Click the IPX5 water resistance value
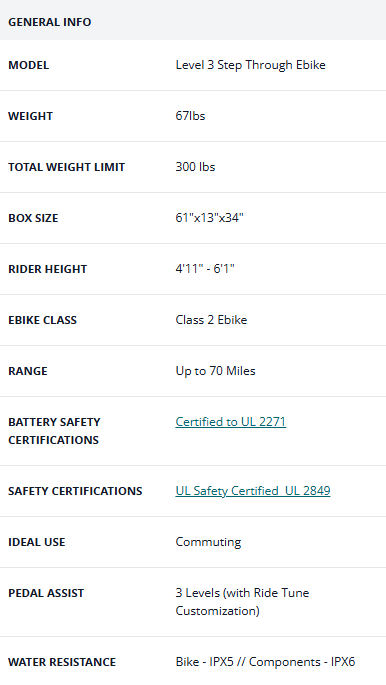Screen dimensions: 386x685 [x=265, y=662]
